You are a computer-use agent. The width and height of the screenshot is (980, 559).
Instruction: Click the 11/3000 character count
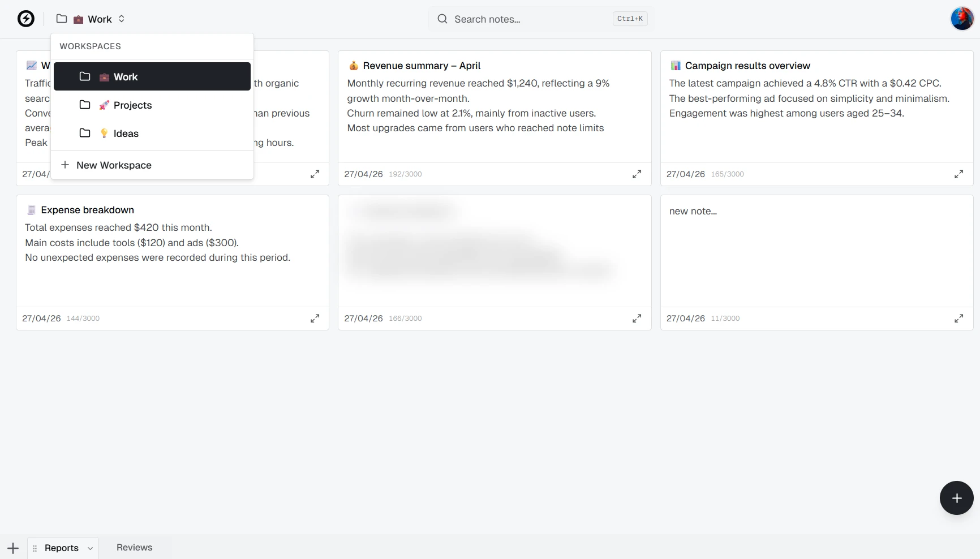click(725, 319)
